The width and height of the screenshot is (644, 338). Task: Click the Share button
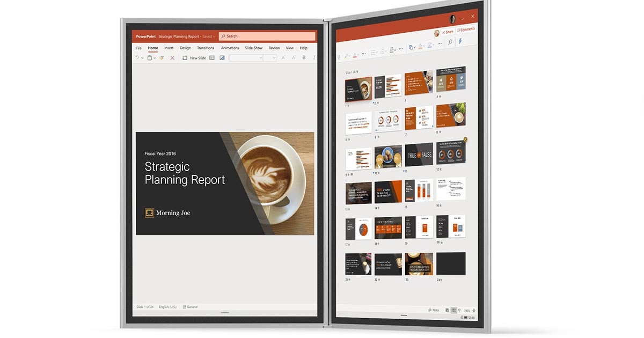click(x=447, y=32)
